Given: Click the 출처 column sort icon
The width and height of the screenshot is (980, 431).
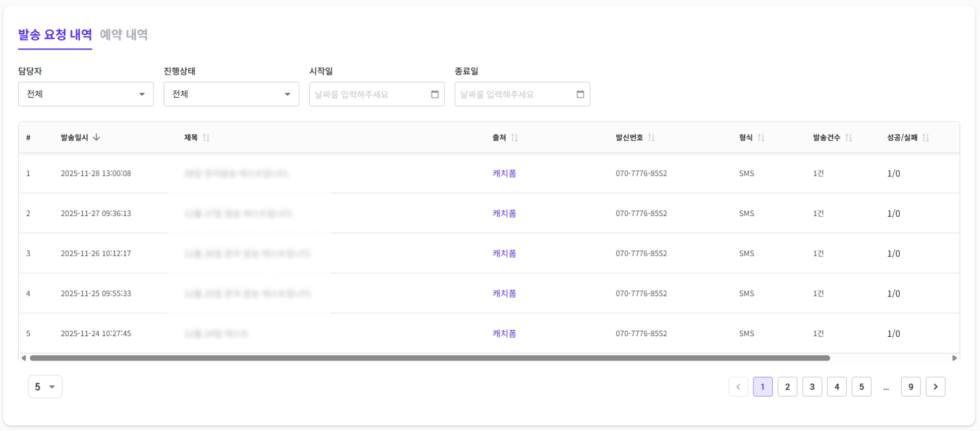Looking at the screenshot, I should coord(514,138).
